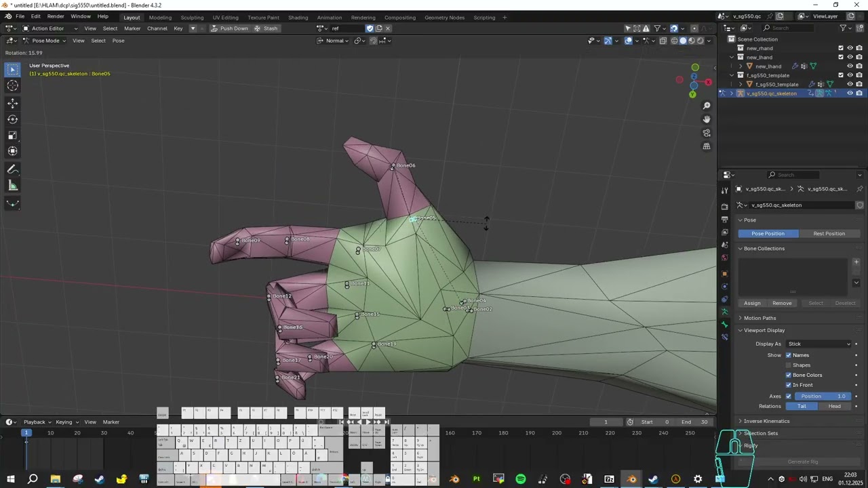The width and height of the screenshot is (868, 488).
Task: Hide new_rhand collection with eye icon
Action: pyautogui.click(x=850, y=48)
